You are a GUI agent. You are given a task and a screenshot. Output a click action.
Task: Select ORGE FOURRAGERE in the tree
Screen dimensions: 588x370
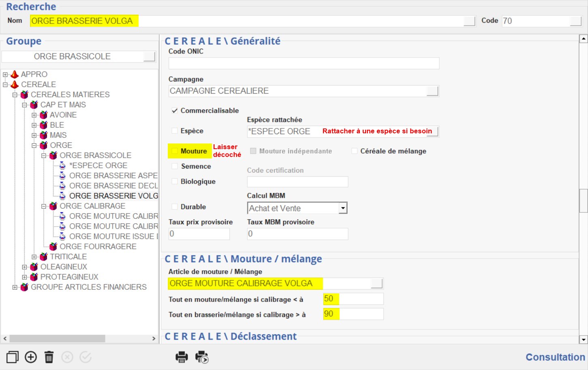tap(98, 246)
